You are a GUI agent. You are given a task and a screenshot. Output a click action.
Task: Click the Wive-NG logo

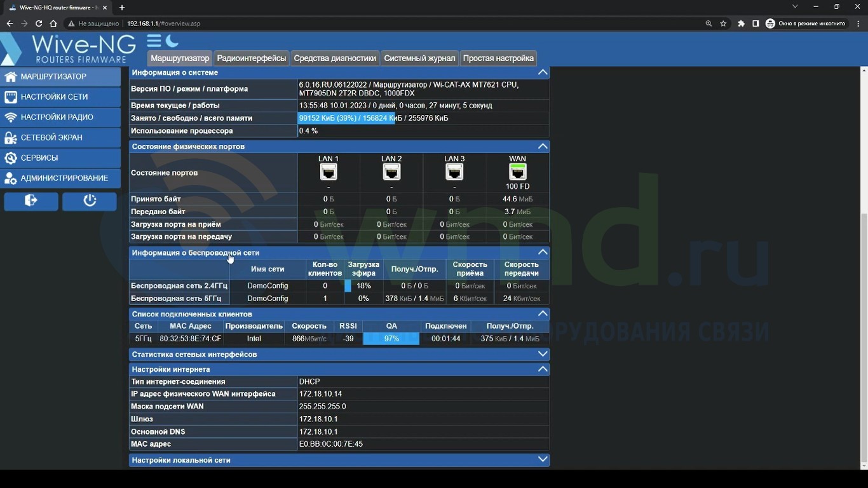coord(69,49)
